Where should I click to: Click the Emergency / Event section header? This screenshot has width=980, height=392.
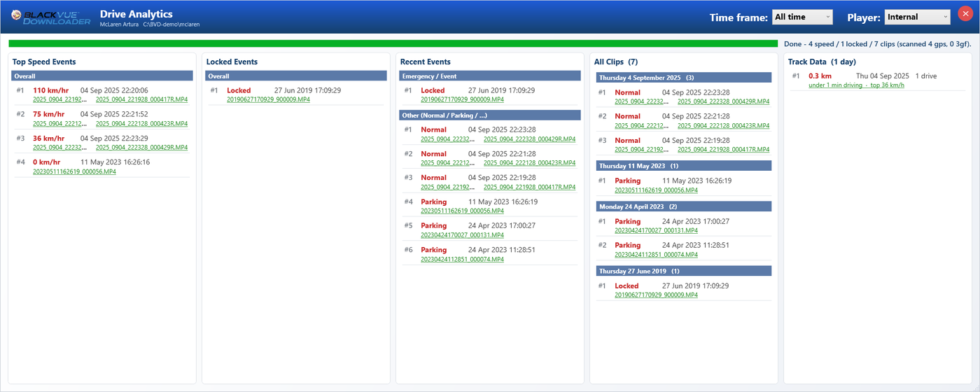coord(490,76)
